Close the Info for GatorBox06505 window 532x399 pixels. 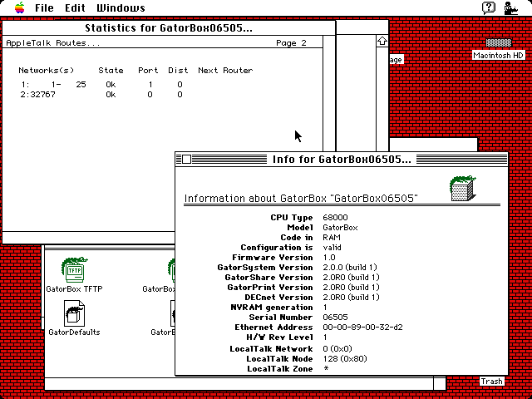[186, 159]
